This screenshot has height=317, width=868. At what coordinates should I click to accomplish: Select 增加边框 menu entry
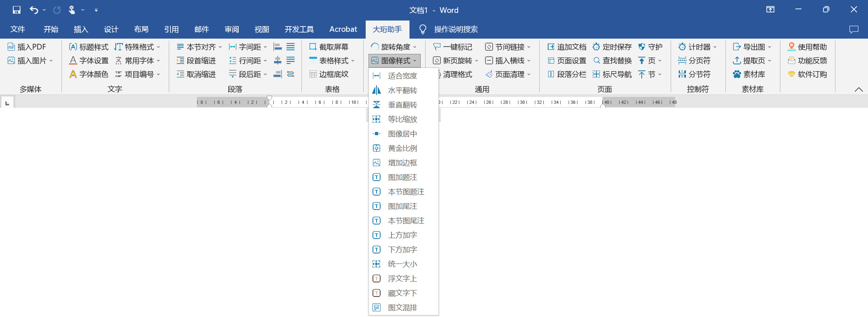pos(403,163)
